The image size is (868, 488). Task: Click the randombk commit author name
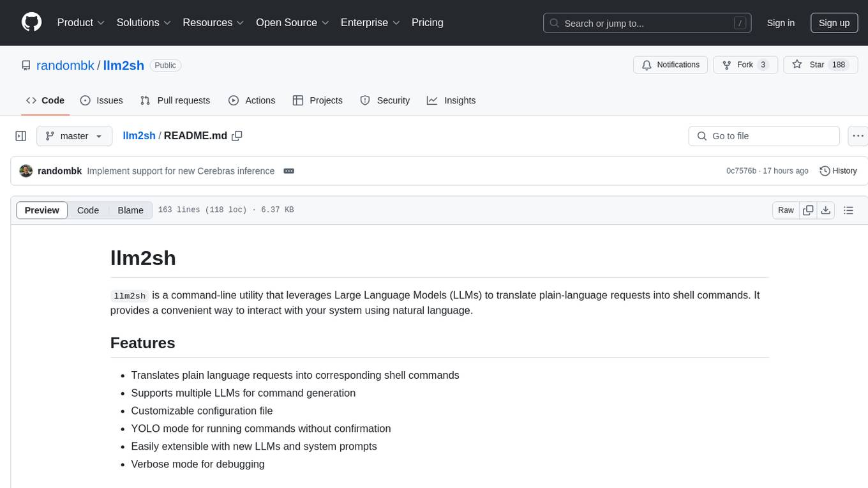tap(59, 171)
